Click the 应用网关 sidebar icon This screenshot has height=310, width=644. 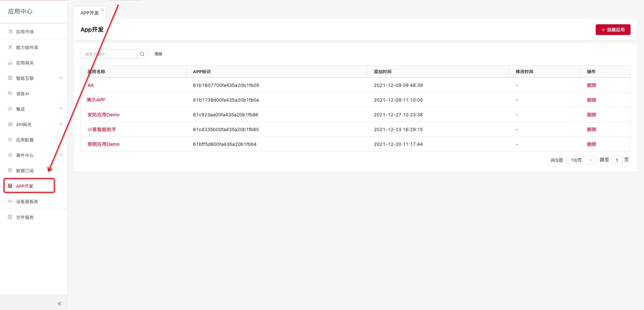[10, 63]
